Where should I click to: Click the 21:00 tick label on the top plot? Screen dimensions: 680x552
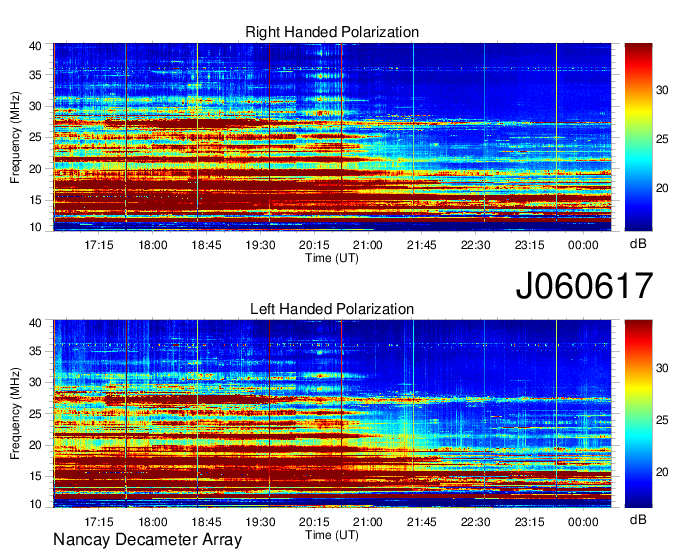coord(368,245)
